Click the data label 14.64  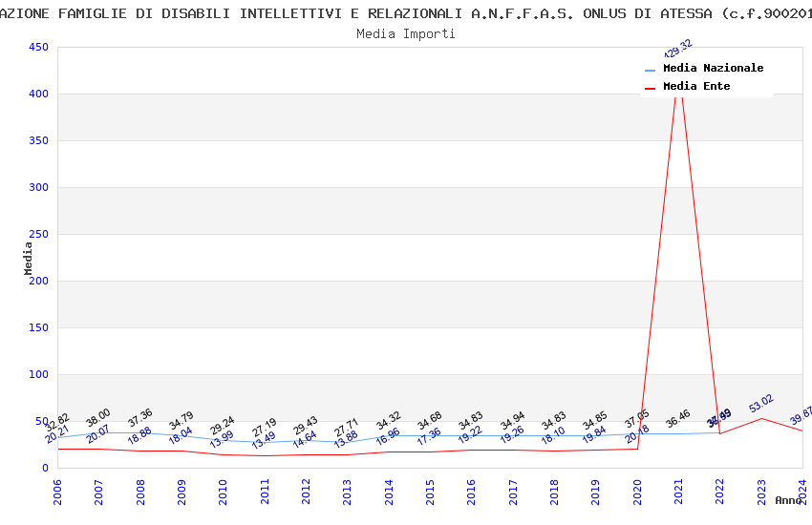[x=306, y=439]
